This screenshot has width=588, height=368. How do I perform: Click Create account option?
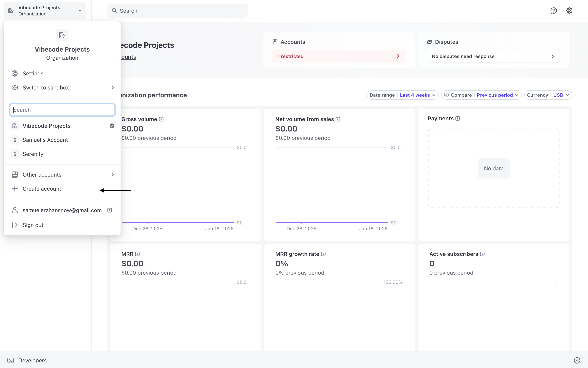pyautogui.click(x=42, y=189)
